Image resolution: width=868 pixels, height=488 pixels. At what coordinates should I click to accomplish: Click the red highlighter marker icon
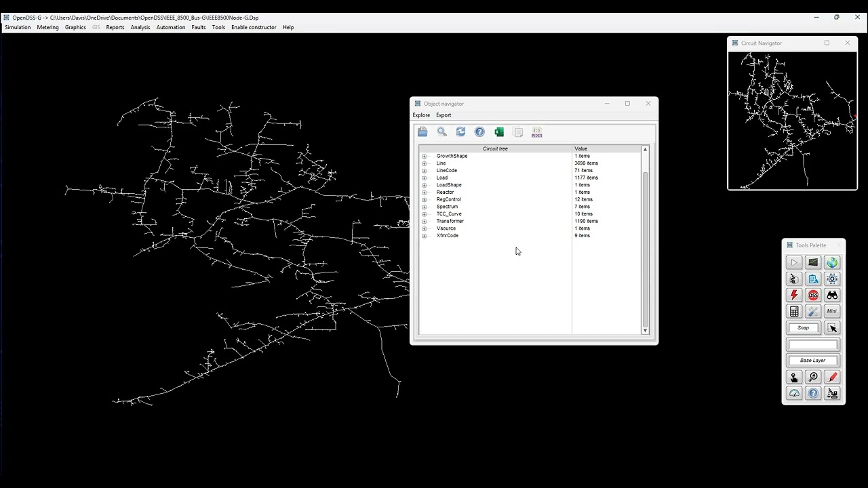pos(832,377)
